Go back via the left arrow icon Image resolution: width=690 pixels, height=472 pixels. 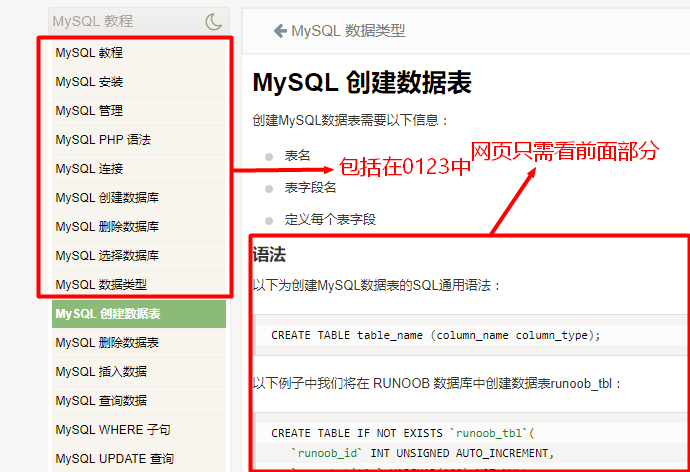[x=280, y=31]
